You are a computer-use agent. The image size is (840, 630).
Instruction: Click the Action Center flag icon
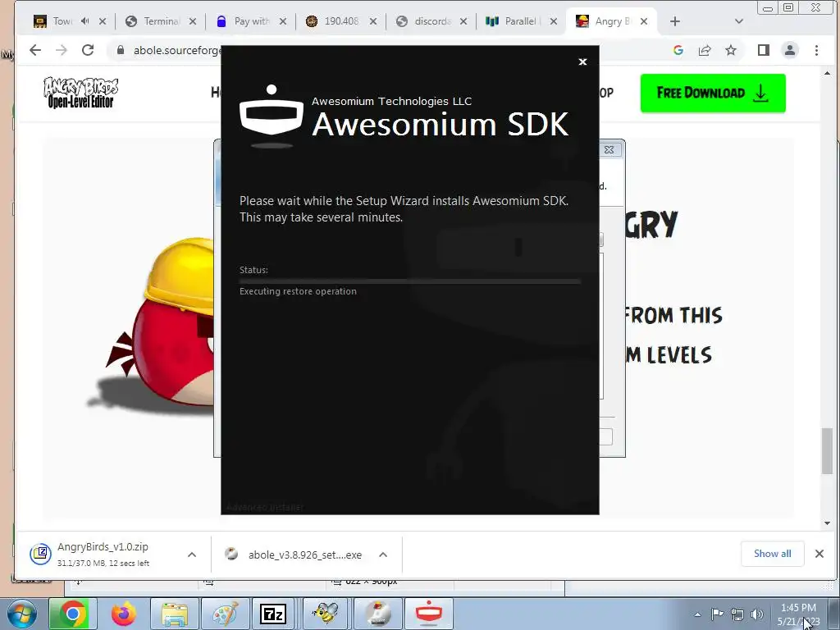tap(717, 614)
